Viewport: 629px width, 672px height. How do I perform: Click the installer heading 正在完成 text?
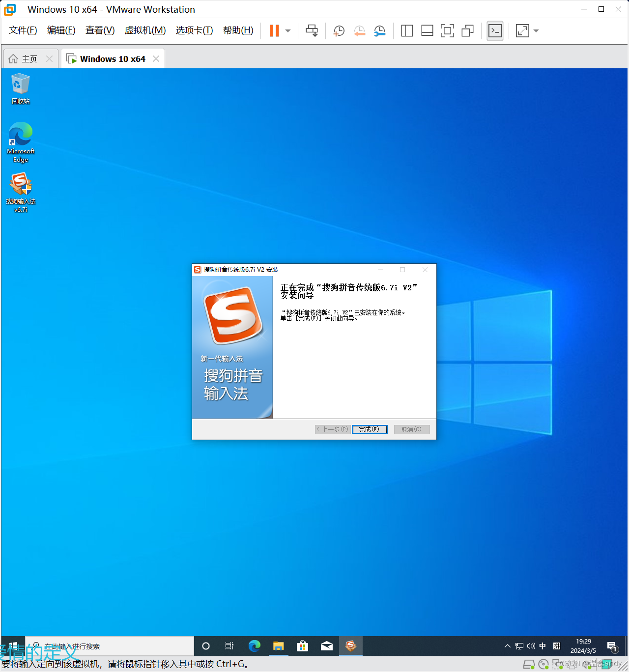[348, 291]
